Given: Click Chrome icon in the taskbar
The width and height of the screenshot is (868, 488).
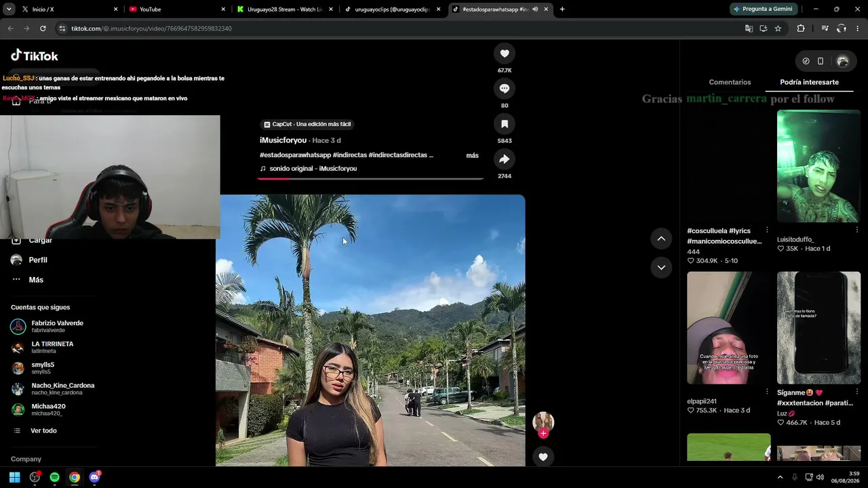Looking at the screenshot, I should (x=75, y=477).
